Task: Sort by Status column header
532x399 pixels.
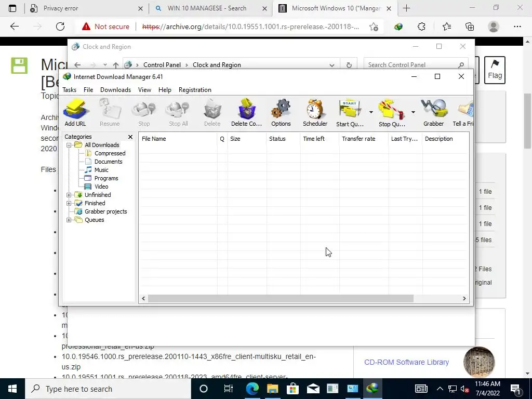Action: point(283,139)
